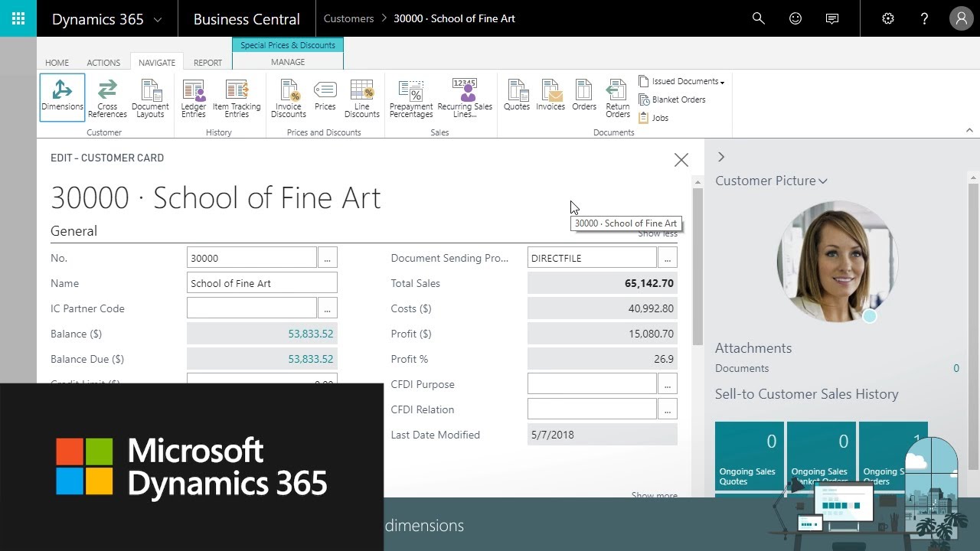Image resolution: width=980 pixels, height=551 pixels.
Task: Open Line Discounts in ribbon
Action: [x=361, y=99]
